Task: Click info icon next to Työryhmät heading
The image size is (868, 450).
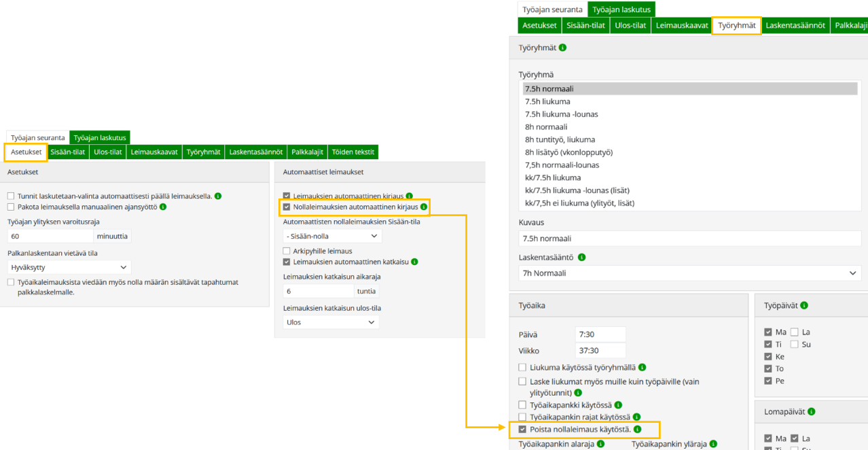Action: (562, 48)
